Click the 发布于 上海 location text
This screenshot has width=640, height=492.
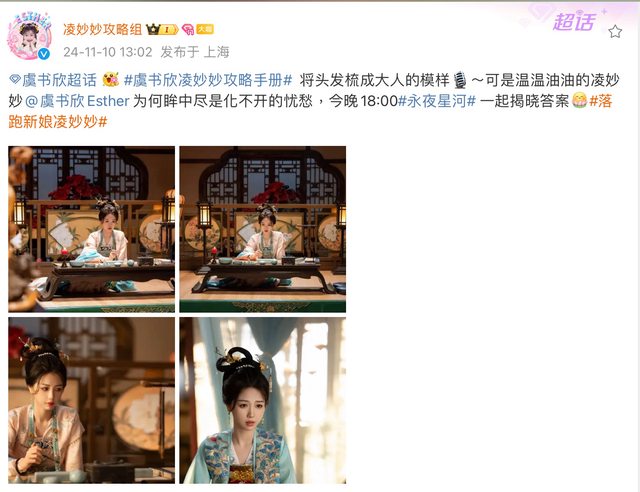pyautogui.click(x=195, y=52)
